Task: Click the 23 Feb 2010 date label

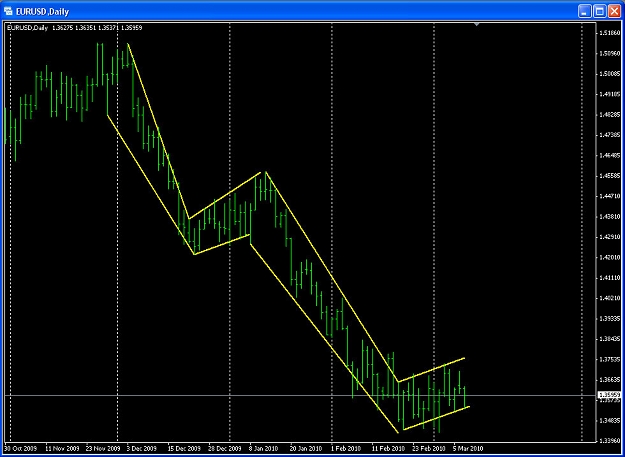Action: [428, 448]
